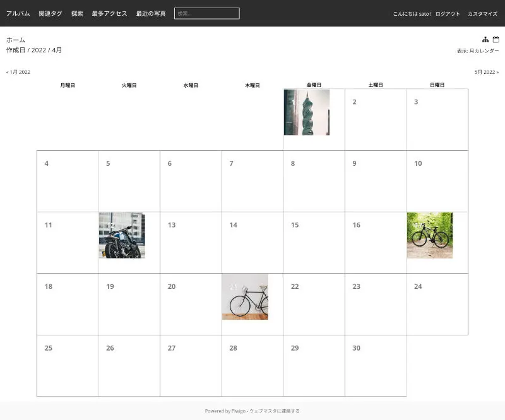
Task: Open the mountain bike photo on April 17
Action: click(x=430, y=235)
